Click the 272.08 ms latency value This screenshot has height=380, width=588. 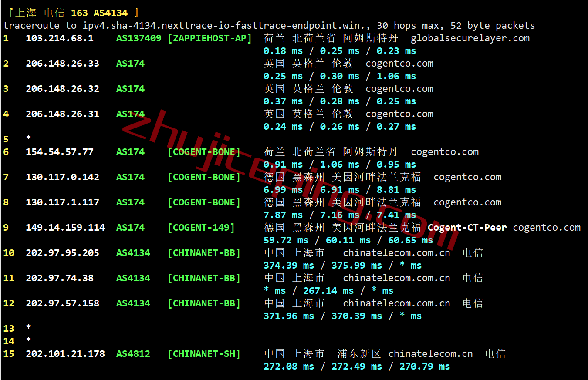pos(289,367)
